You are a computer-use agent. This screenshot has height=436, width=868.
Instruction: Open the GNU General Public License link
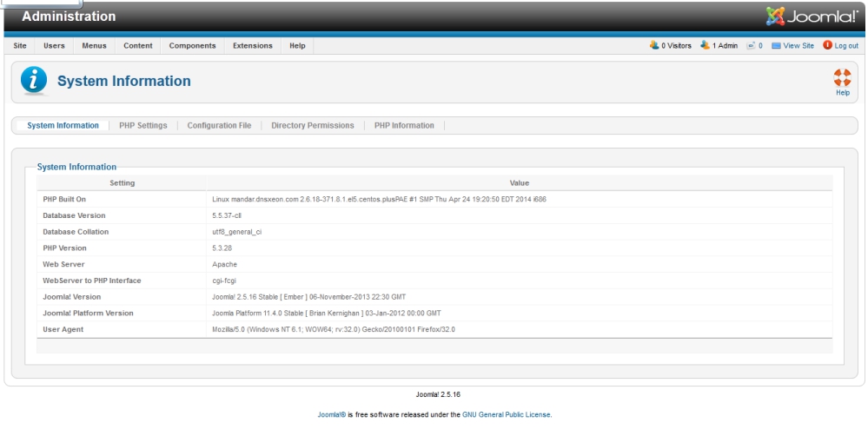(507, 414)
